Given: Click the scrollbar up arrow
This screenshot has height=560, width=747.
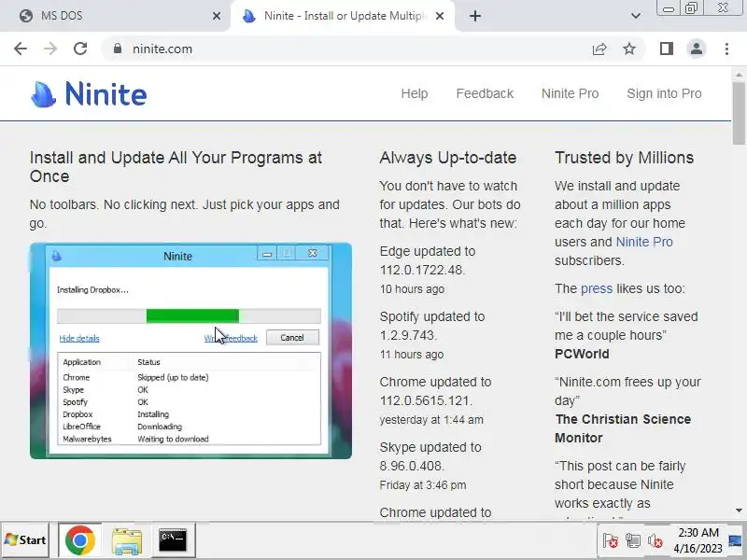Looking at the screenshot, I should click(739, 74).
